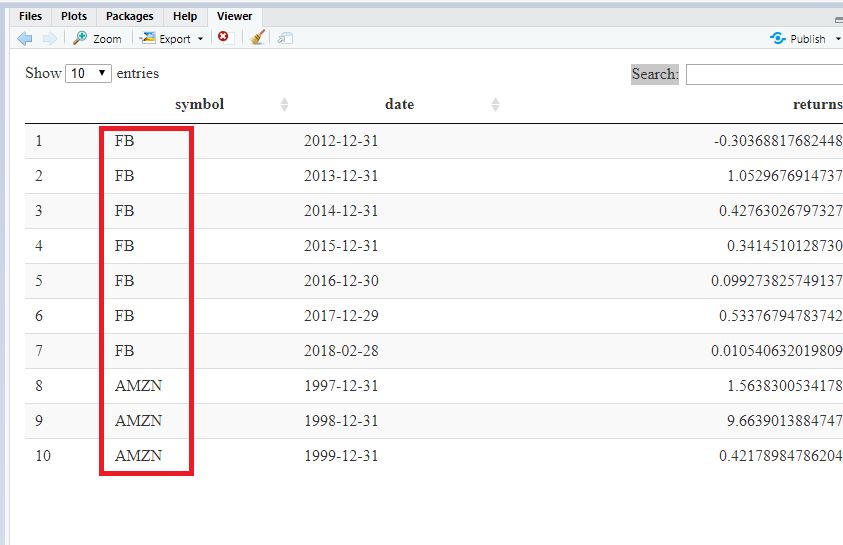
Task: Clear all viewer items with broom icon
Action: (x=257, y=38)
